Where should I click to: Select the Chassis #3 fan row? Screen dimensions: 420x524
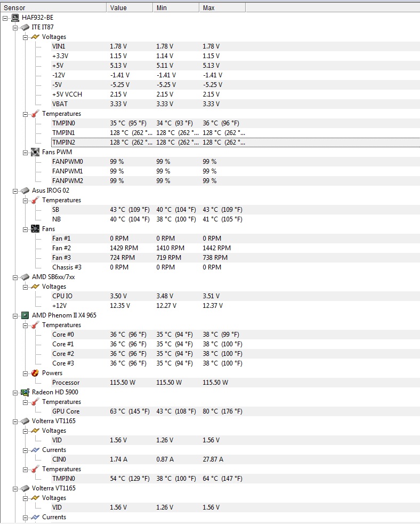pos(236,267)
